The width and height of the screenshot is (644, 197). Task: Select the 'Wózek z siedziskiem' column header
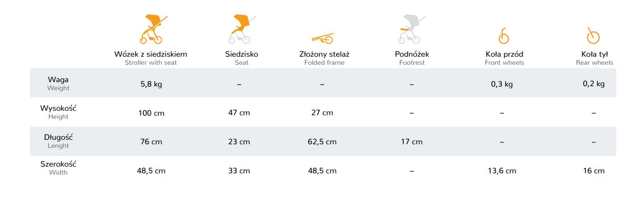point(151,54)
